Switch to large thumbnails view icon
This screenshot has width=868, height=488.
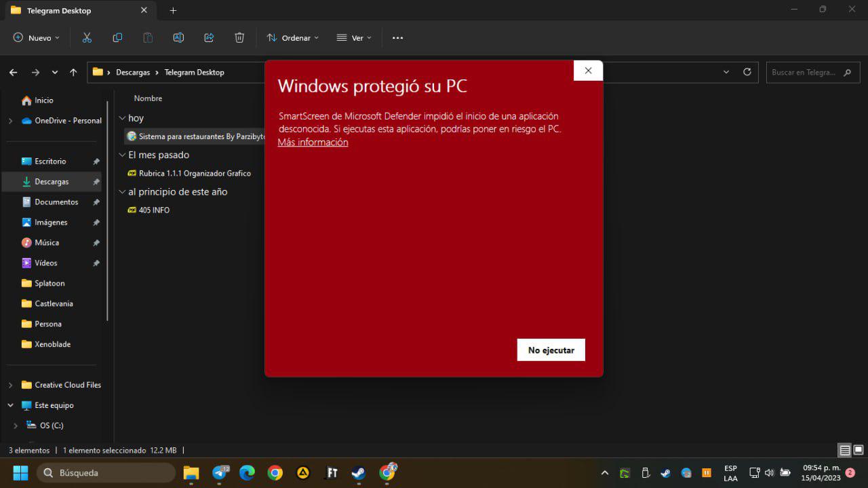tap(859, 451)
